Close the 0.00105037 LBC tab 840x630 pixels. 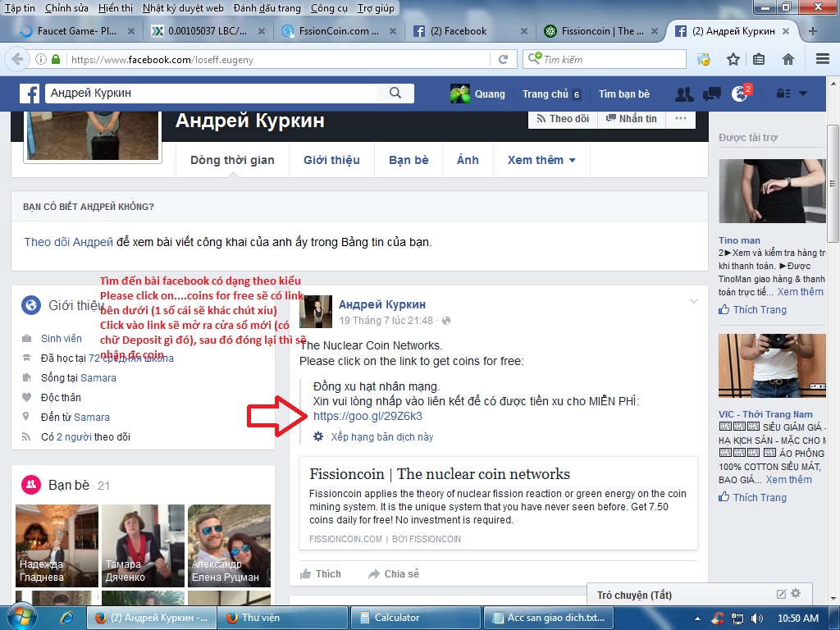click(x=262, y=31)
